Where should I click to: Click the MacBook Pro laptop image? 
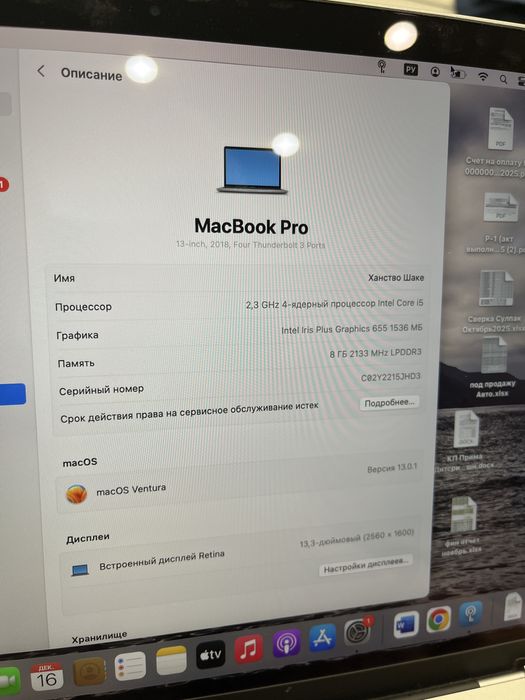pos(252,170)
